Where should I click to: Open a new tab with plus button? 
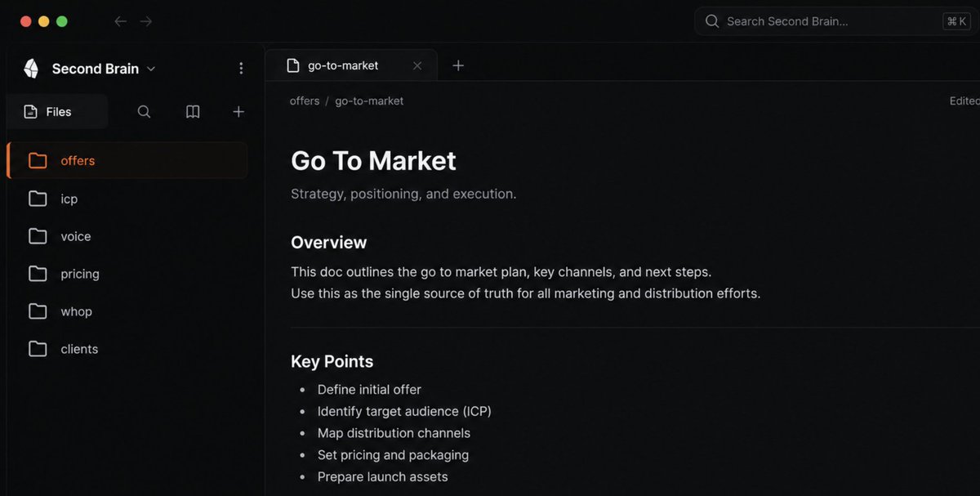pos(458,65)
